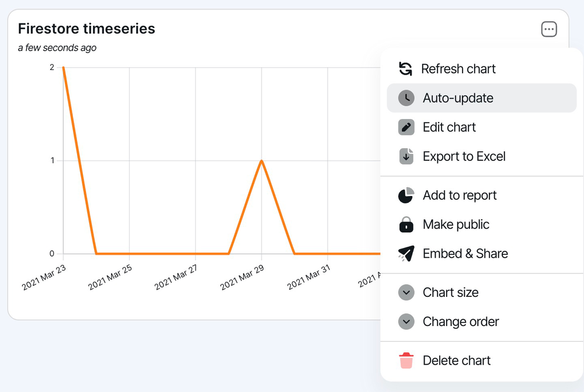Image resolution: width=584 pixels, height=392 pixels.
Task: Click the download icon for Export to Excel
Action: [x=406, y=156]
